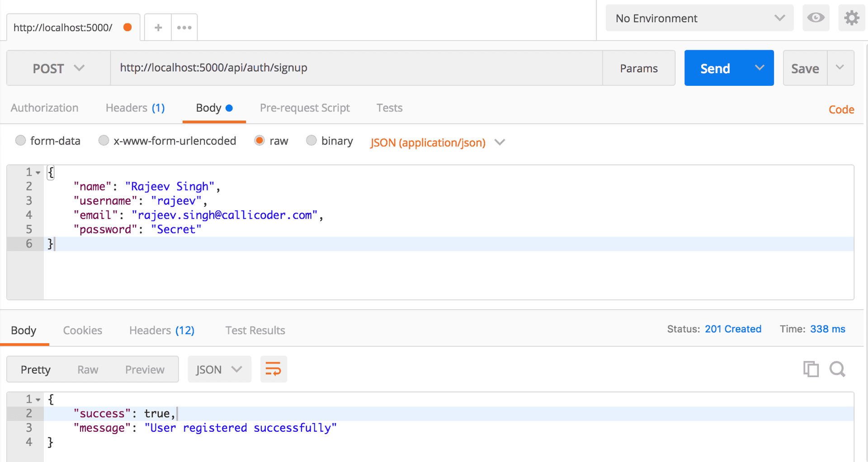Open a new request tab with plus icon

tap(157, 27)
